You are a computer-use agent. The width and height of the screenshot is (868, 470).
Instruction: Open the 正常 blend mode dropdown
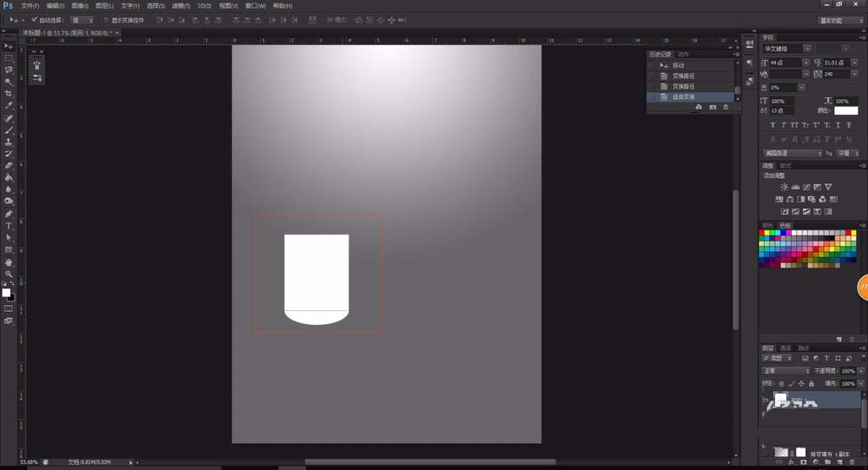tap(786, 371)
